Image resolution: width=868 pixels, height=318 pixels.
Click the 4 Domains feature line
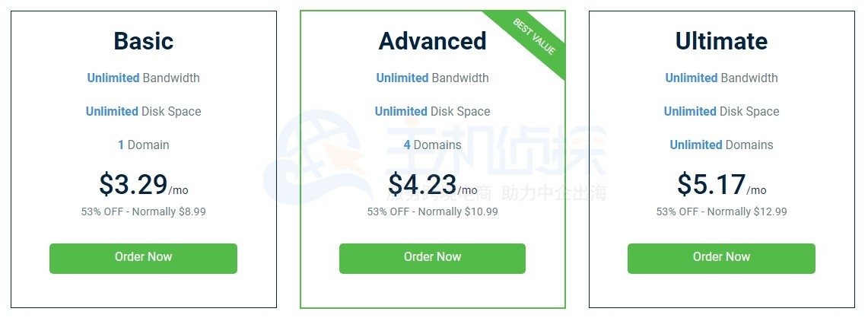pos(432,145)
